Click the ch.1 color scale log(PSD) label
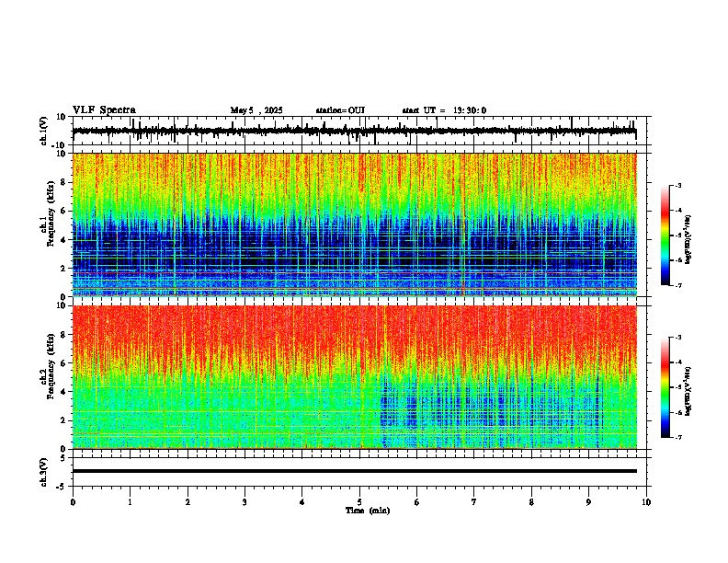Screen dimensions: 728x563 click(688, 240)
